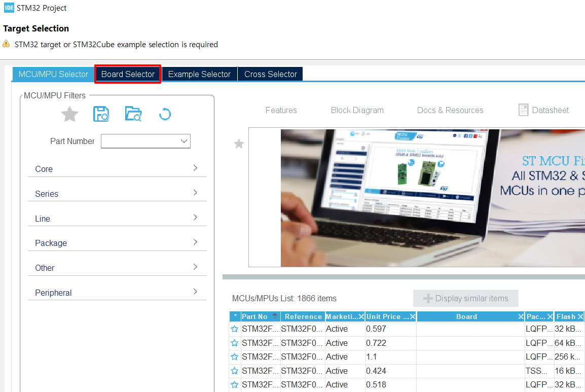Screen dimensions: 585x392
Task: Click the gray favorite star beside banner
Action: [239, 144]
